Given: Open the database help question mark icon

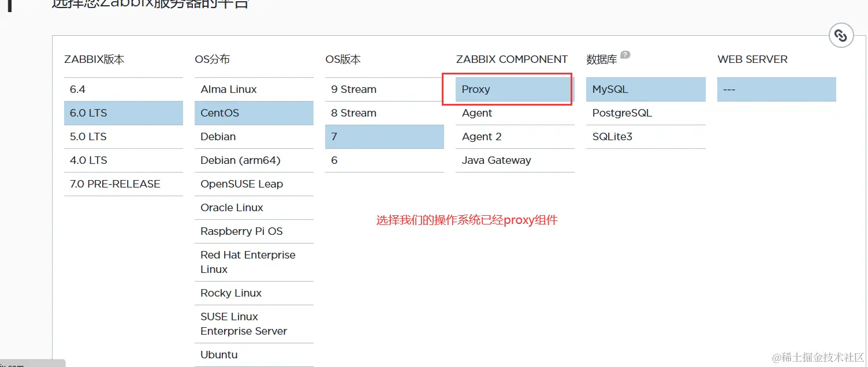Looking at the screenshot, I should (x=625, y=55).
